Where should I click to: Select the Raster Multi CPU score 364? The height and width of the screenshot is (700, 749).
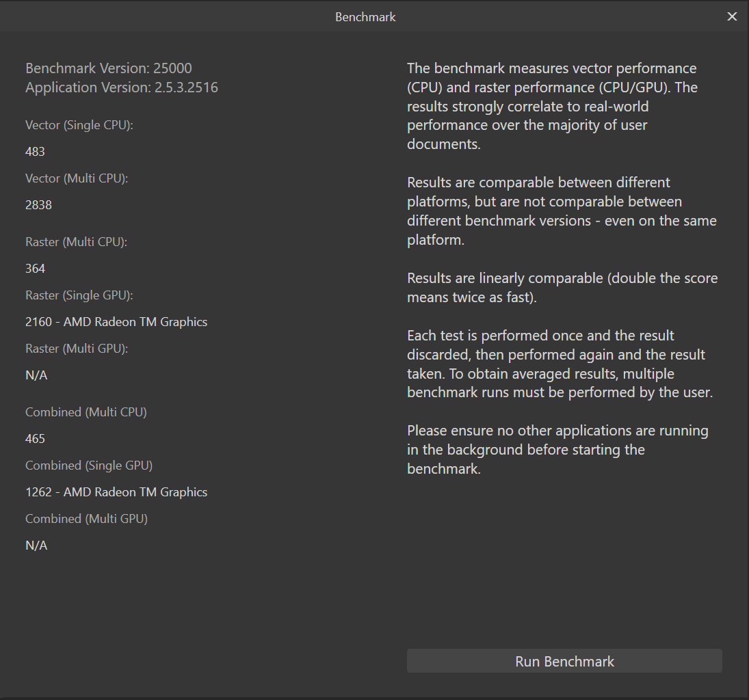35,268
